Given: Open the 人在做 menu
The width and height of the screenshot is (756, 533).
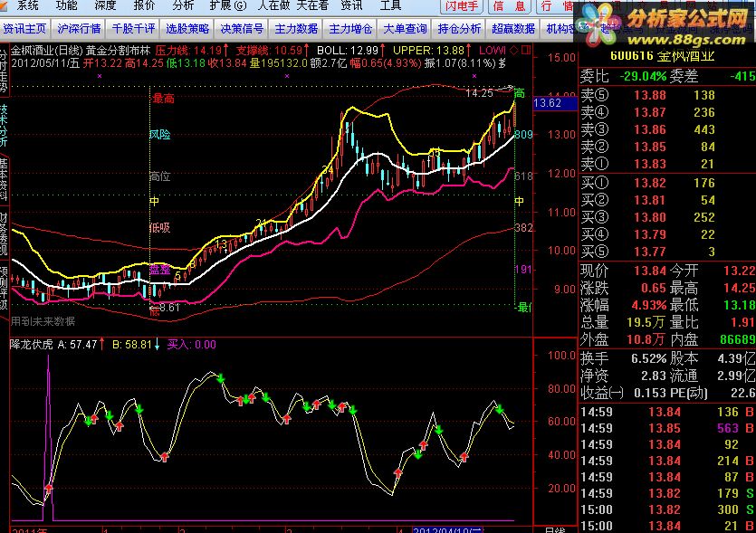Looking at the screenshot, I should pyautogui.click(x=273, y=5).
